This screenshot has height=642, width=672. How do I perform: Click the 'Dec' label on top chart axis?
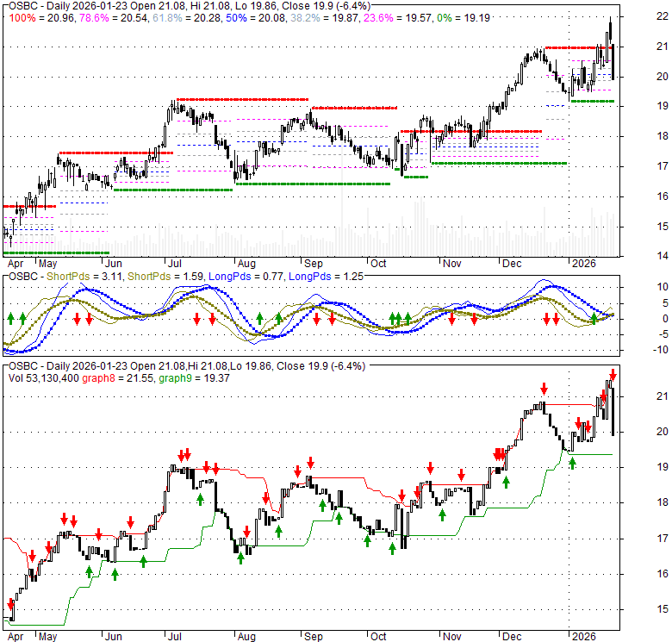tap(511, 263)
